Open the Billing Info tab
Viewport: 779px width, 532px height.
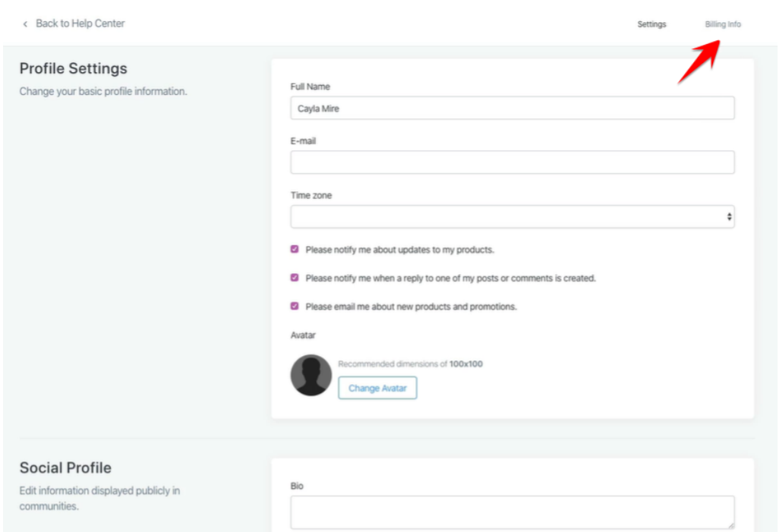point(722,24)
